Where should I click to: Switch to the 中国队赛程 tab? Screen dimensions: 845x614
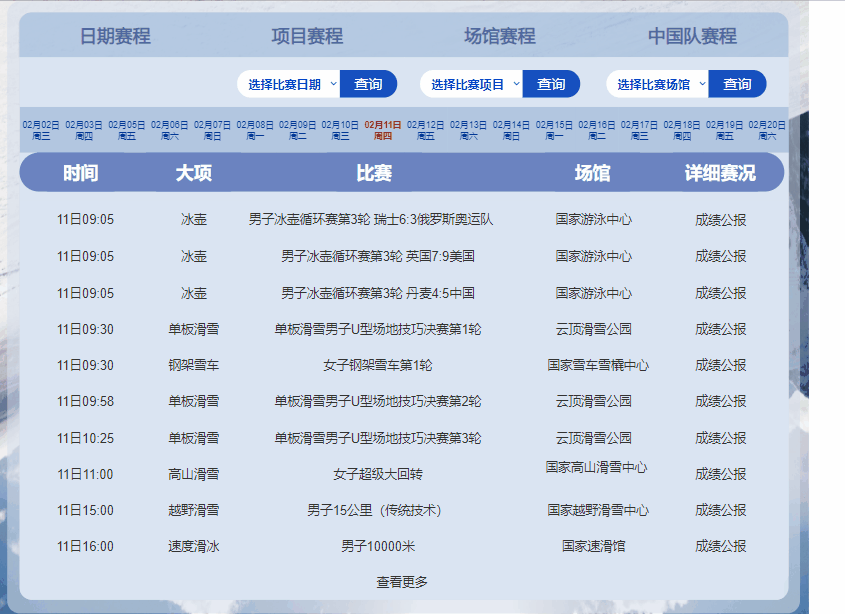pos(692,36)
